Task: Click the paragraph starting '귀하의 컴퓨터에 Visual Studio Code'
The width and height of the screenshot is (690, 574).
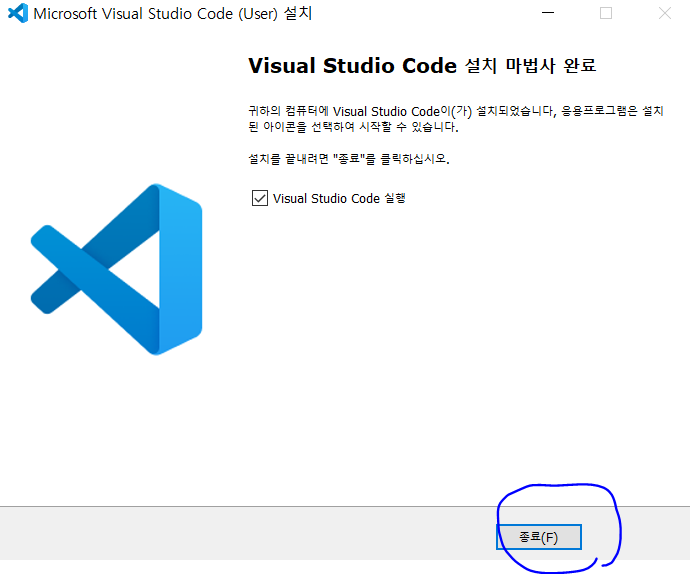Action: click(x=456, y=119)
